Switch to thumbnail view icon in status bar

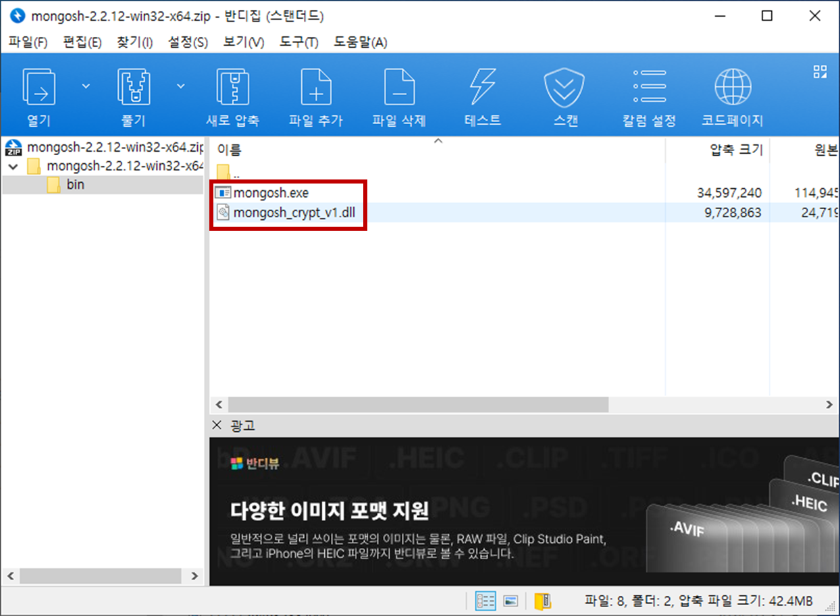[x=510, y=600]
